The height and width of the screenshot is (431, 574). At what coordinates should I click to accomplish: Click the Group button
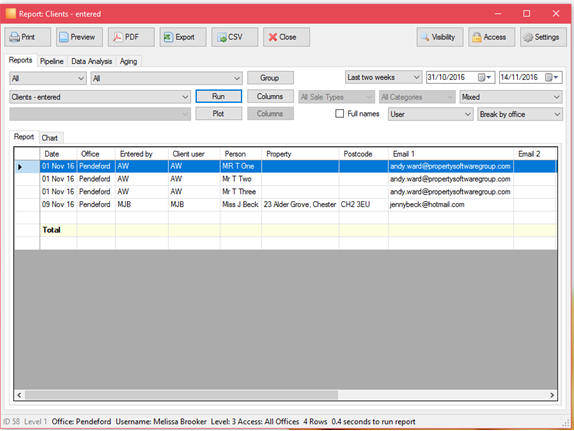270,78
